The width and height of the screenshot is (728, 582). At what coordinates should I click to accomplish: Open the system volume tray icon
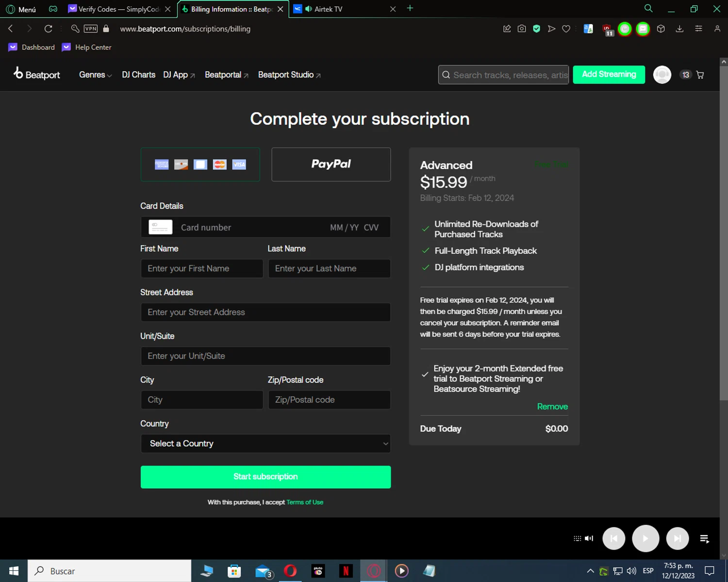pos(631,571)
